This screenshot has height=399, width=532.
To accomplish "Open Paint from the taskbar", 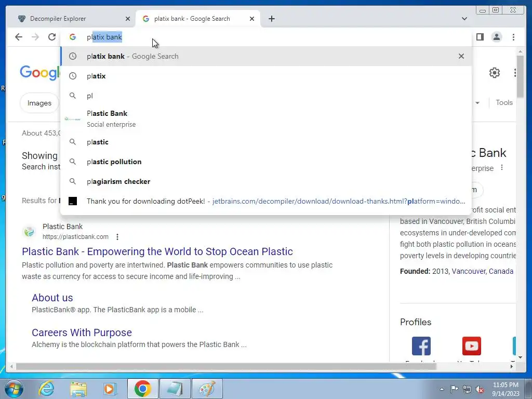I will tap(207, 389).
